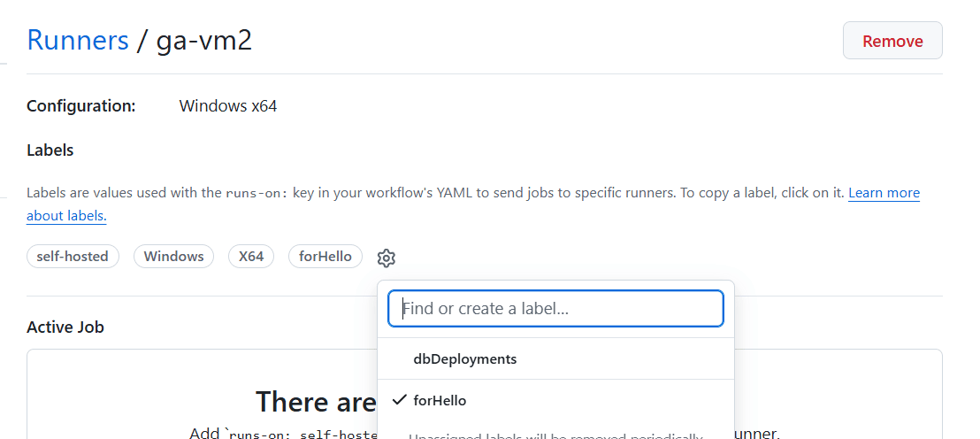Open the Learn more about labels link
This screenshot has width=980, height=439.
click(473, 204)
